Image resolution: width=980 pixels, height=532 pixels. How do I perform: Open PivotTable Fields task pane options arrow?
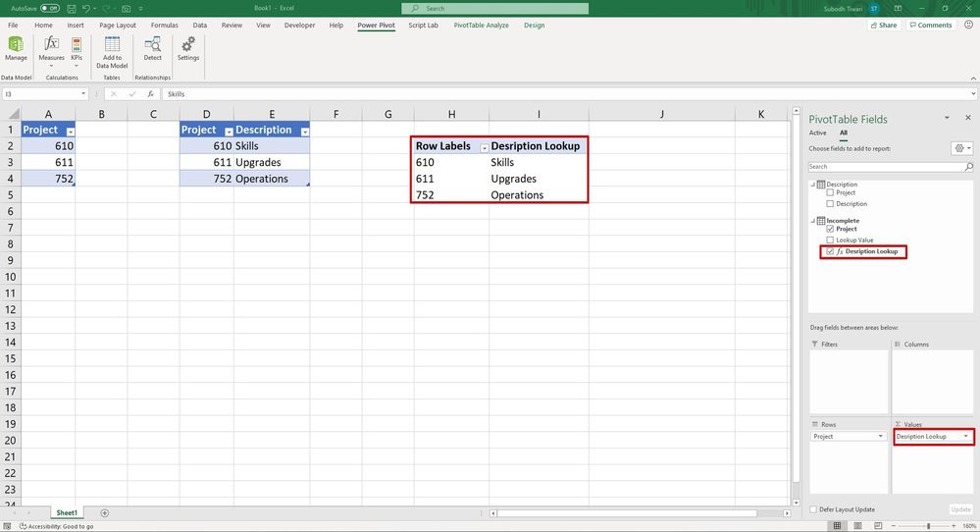[947, 118]
